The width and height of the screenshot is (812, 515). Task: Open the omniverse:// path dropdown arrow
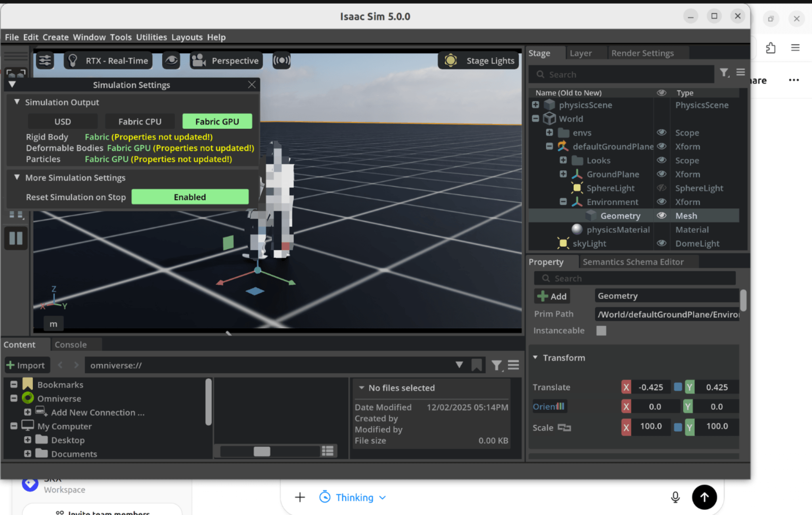459,365
